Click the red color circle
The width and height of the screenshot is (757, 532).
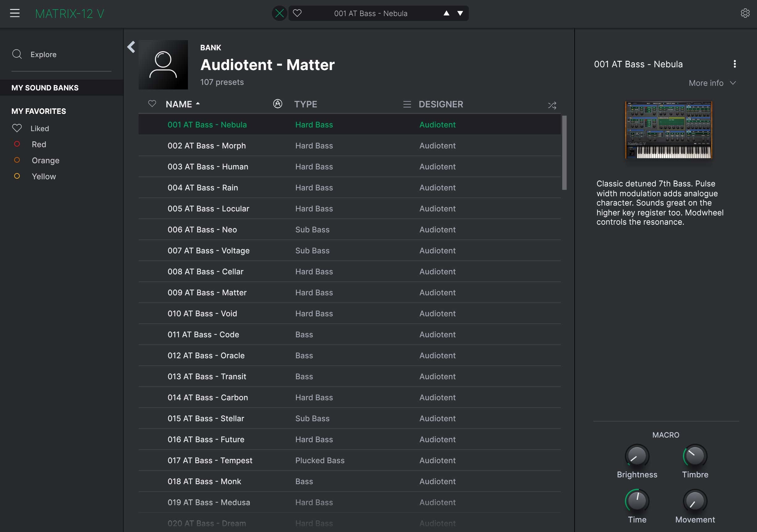pyautogui.click(x=17, y=144)
